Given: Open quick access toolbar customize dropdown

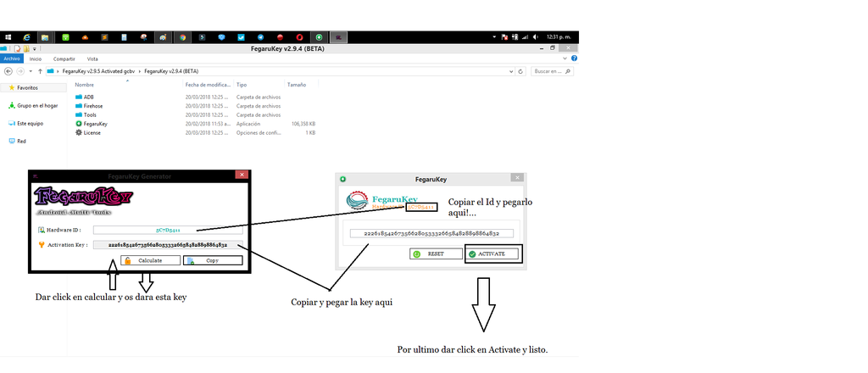Looking at the screenshot, I should (x=34, y=48).
